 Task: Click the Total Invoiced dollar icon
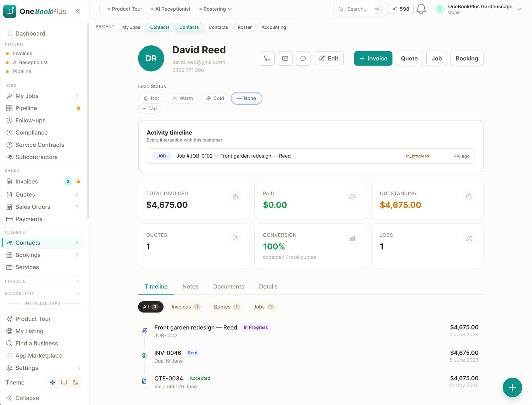pos(235,197)
